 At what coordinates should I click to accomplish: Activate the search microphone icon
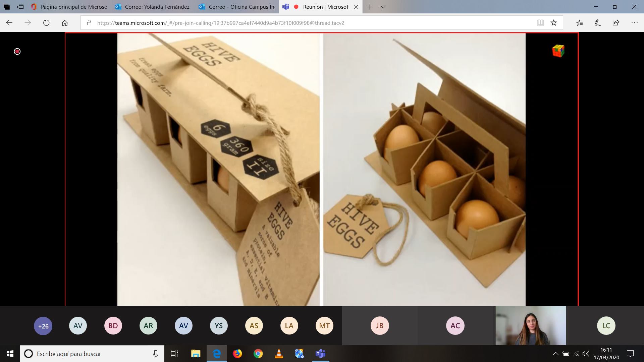pyautogui.click(x=156, y=354)
